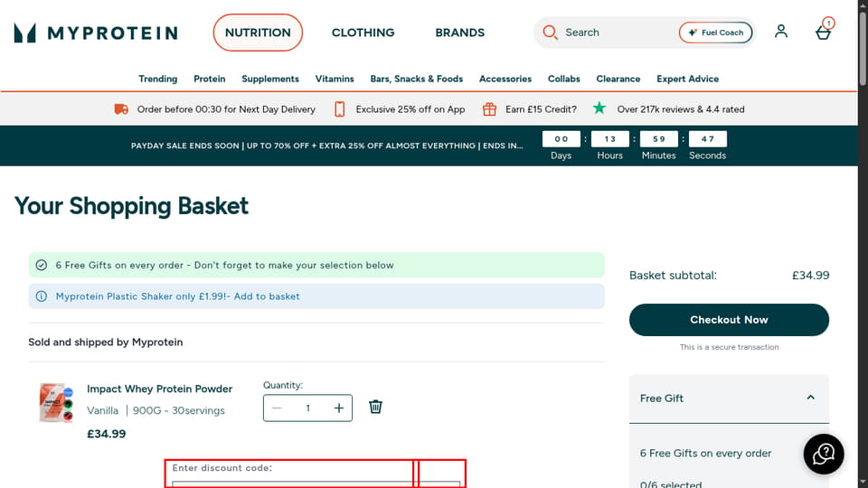Click the countdown Minutes box
The image size is (868, 488).
pos(659,139)
